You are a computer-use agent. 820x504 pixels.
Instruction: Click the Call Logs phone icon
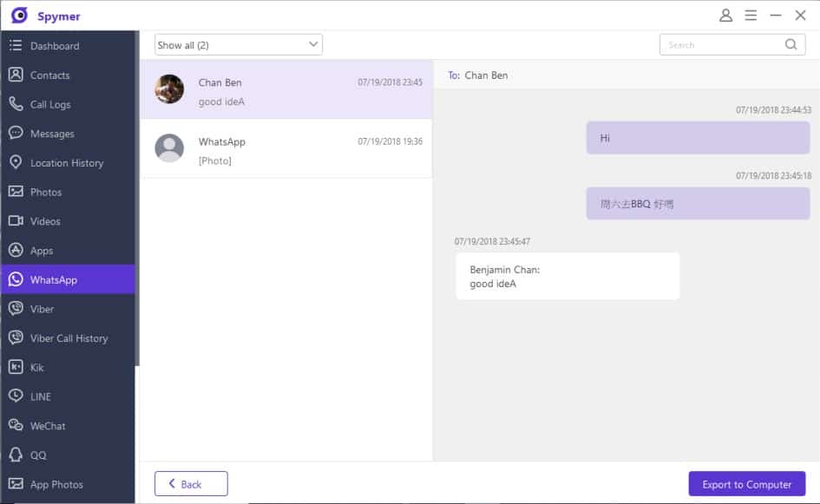tap(16, 104)
